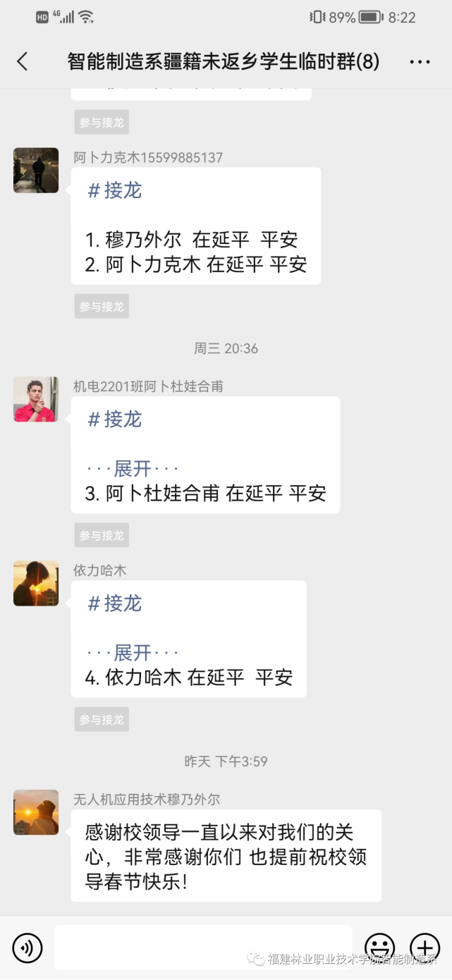
Task: Switch to voice input mode icon
Action: click(28, 948)
